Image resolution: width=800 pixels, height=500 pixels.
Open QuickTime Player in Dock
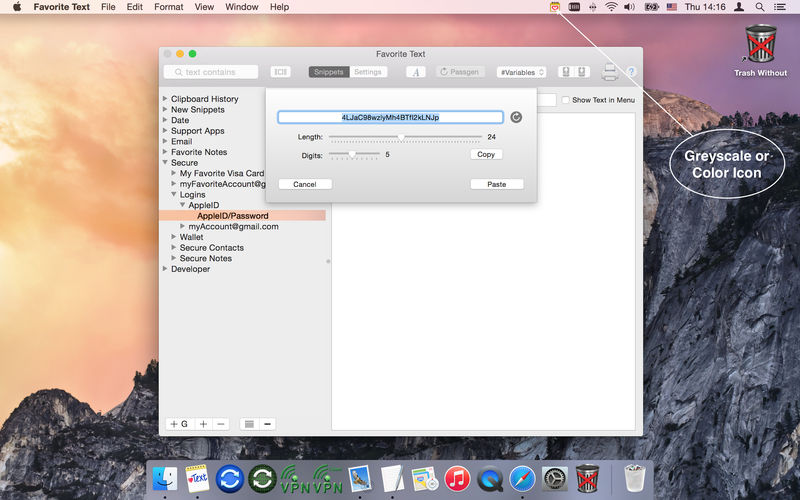point(490,479)
